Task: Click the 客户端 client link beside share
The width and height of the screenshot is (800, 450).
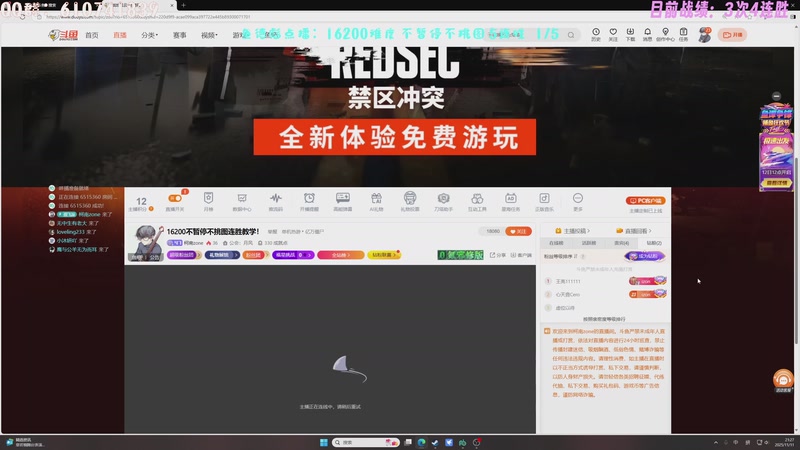Action: point(521,255)
